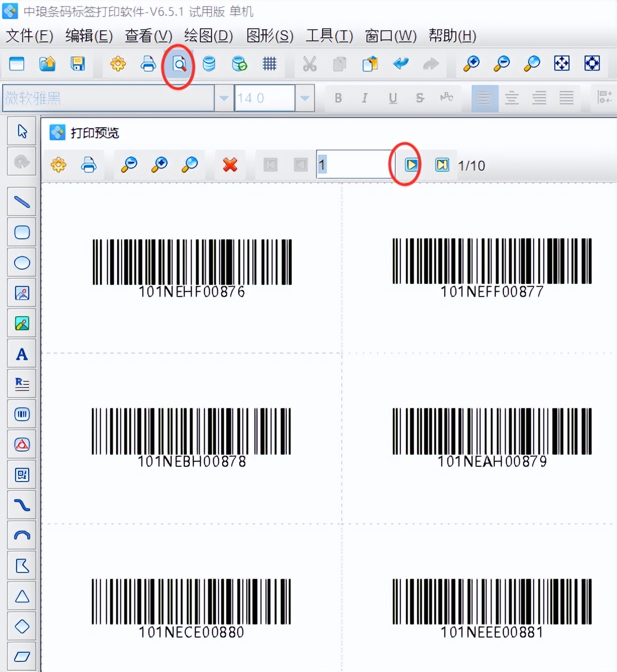Toggle underline formatting U
This screenshot has height=672, width=617.
pos(393,98)
